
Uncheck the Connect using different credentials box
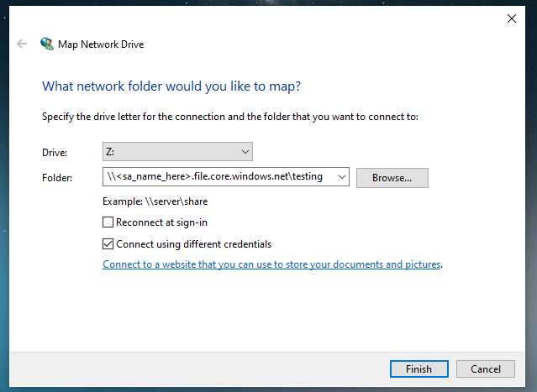[x=108, y=244]
